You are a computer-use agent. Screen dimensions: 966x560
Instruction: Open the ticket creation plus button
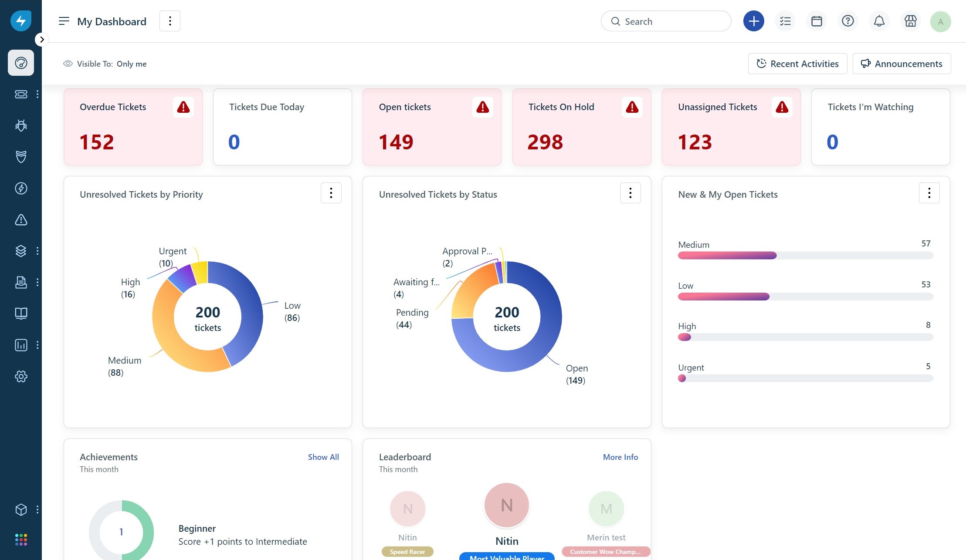[753, 20]
